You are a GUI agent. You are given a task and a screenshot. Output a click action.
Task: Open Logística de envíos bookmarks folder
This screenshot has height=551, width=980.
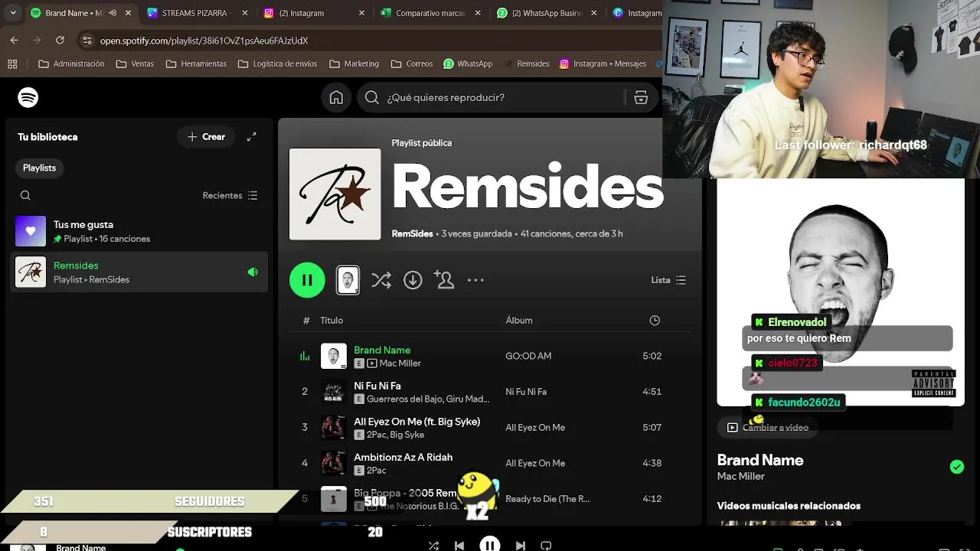(x=276, y=64)
